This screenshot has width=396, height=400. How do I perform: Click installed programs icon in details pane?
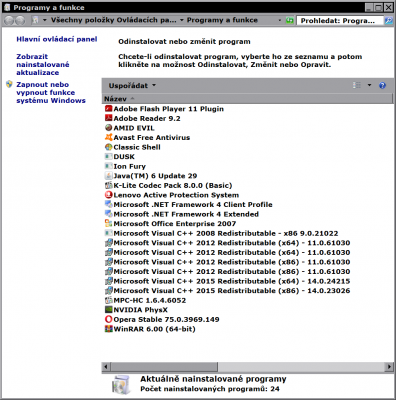[120, 385]
